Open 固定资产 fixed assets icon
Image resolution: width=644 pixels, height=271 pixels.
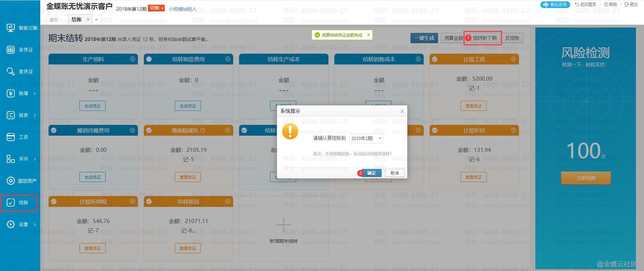[11, 181]
